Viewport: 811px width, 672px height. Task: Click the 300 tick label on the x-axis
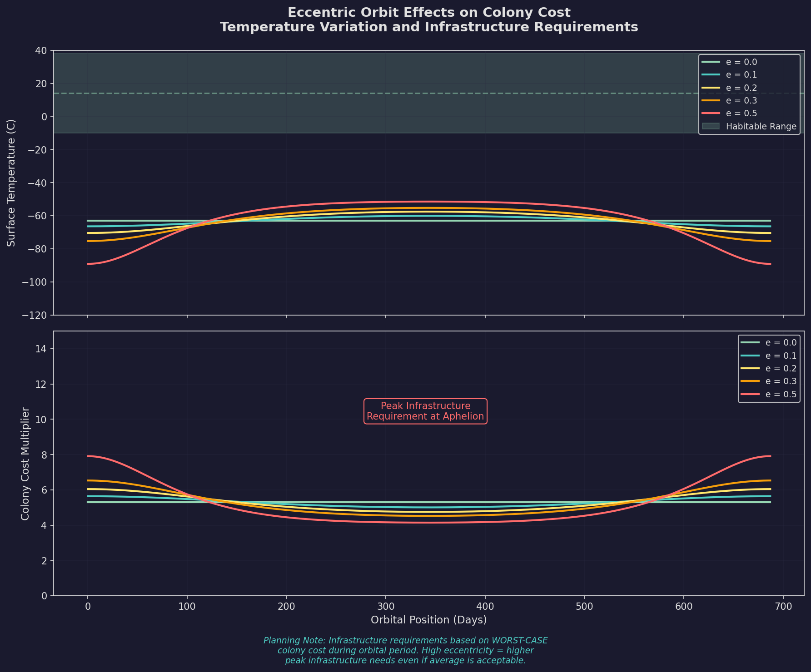[x=386, y=607]
